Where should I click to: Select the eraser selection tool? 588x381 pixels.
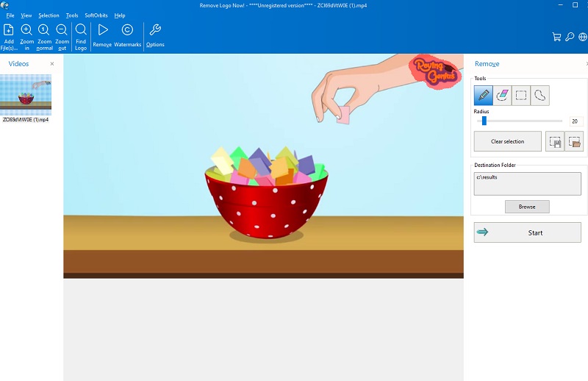(502, 96)
